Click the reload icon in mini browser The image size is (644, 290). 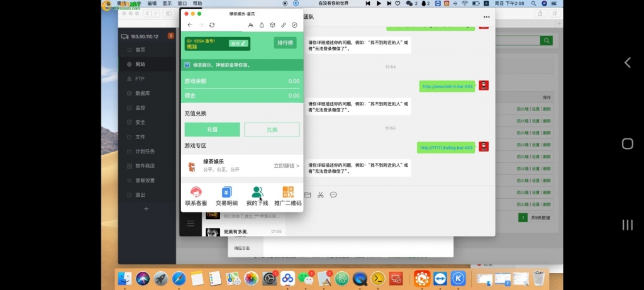tap(212, 25)
